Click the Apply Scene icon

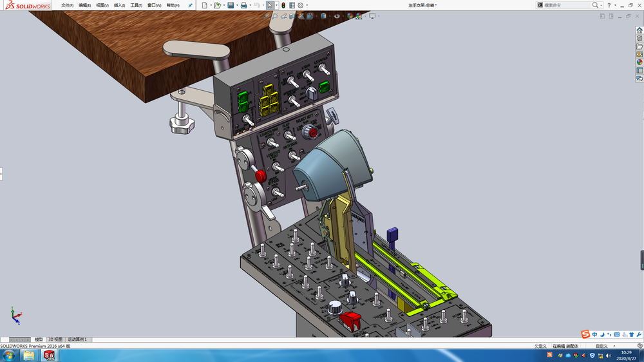tap(359, 16)
